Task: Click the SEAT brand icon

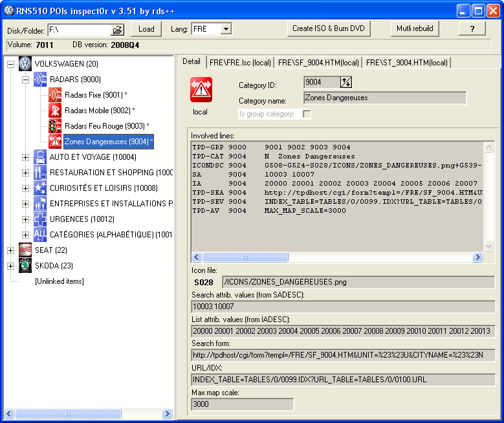Action: (x=25, y=250)
